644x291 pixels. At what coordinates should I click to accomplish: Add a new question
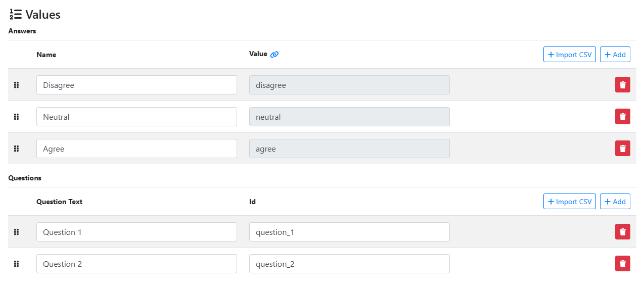click(x=615, y=202)
